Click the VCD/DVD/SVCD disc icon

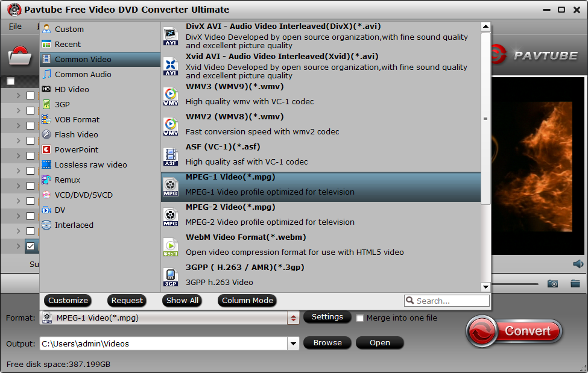(x=46, y=195)
